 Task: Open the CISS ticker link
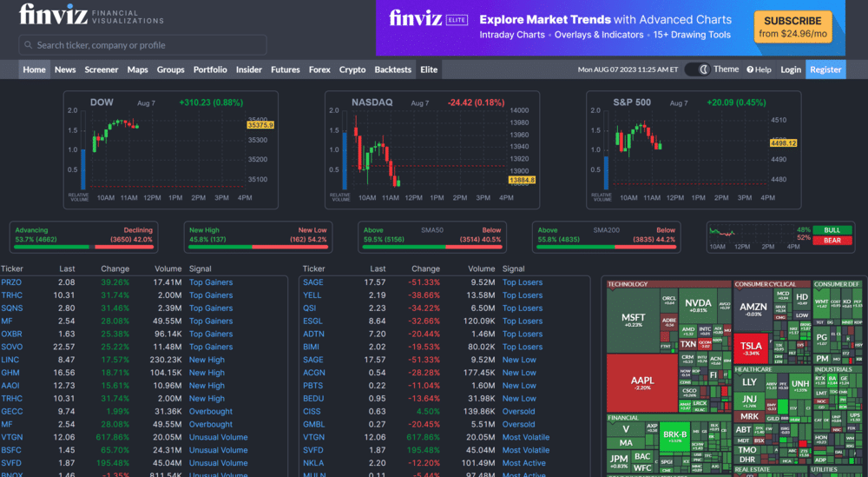click(x=312, y=411)
